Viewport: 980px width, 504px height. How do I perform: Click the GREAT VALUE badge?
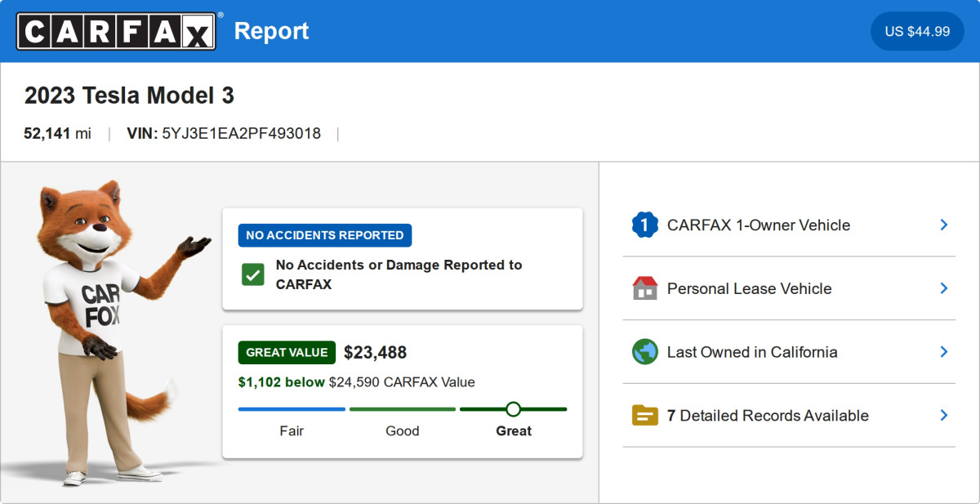point(287,352)
